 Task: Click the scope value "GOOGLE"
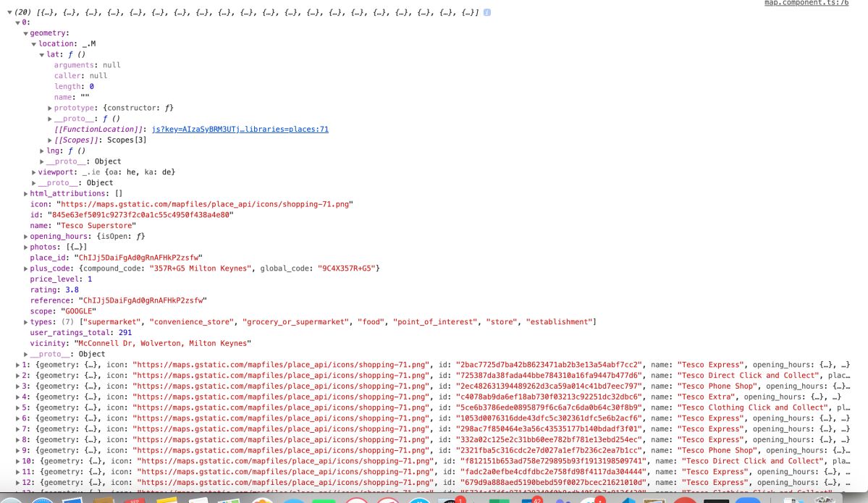pyautogui.click(x=79, y=311)
